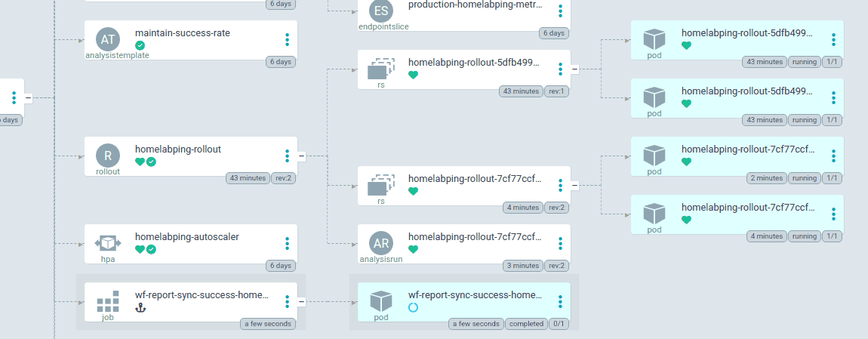The height and width of the screenshot is (339, 868).
Task: Click the ES endpointslice icon
Action: click(381, 11)
